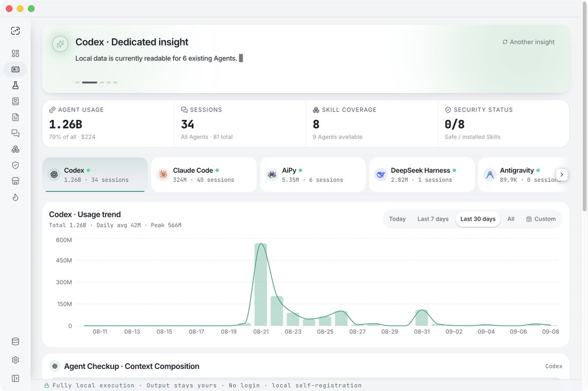Open the database sidebar icon
The height and width of the screenshot is (391, 588).
[15, 342]
